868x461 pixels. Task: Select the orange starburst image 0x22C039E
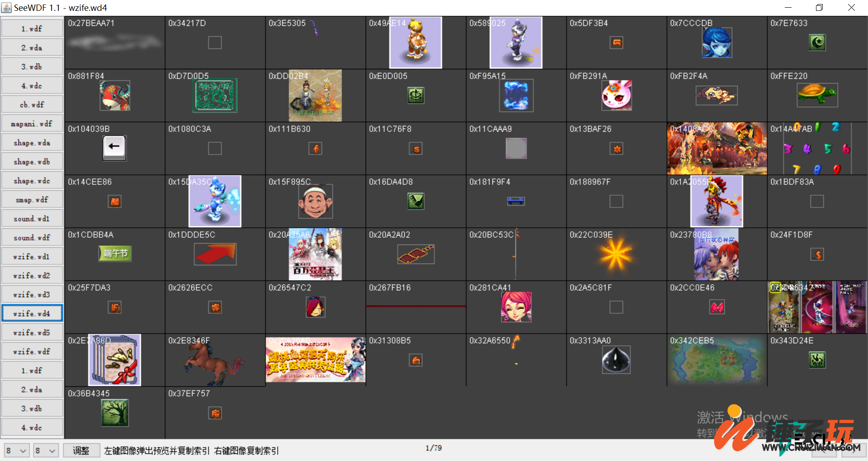coord(616,254)
